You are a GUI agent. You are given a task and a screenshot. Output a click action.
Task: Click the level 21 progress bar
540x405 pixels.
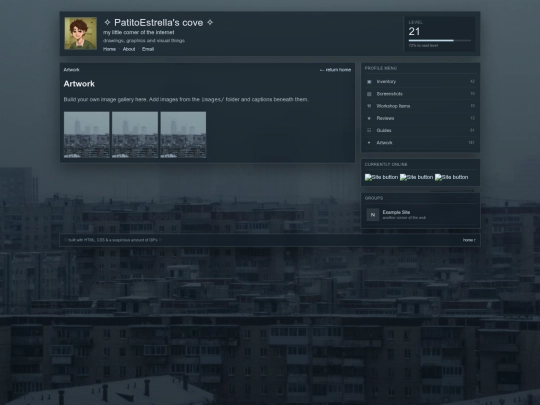[x=439, y=41]
